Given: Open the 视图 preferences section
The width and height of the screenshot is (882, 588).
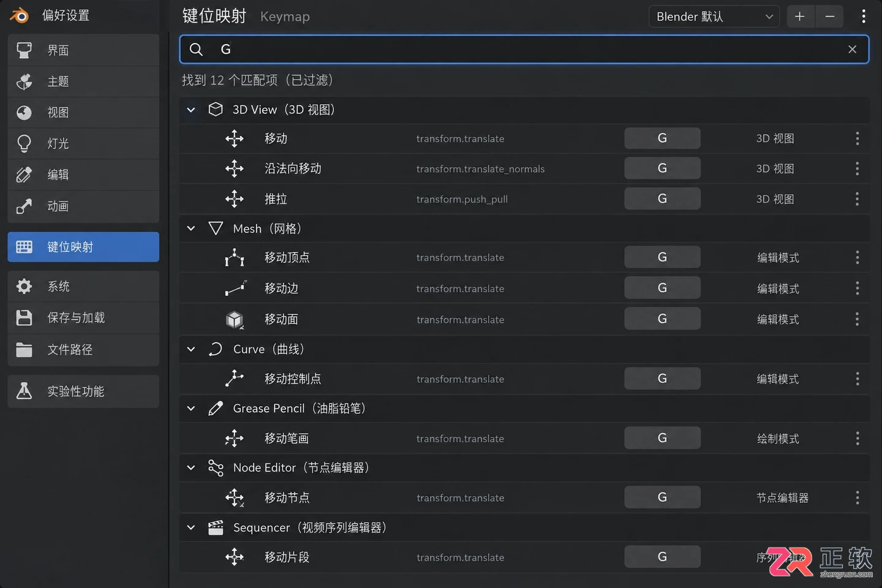Looking at the screenshot, I should click(83, 112).
